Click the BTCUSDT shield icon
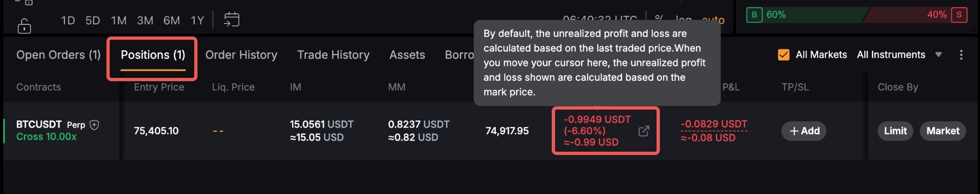Viewport: 980px width, 194px height. pyautogui.click(x=95, y=125)
